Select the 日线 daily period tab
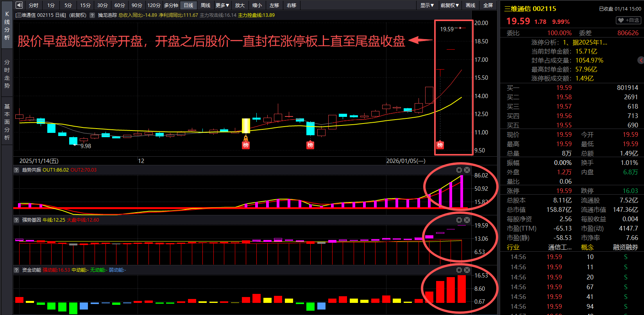This screenshot has height=315, width=644. coord(188,5)
